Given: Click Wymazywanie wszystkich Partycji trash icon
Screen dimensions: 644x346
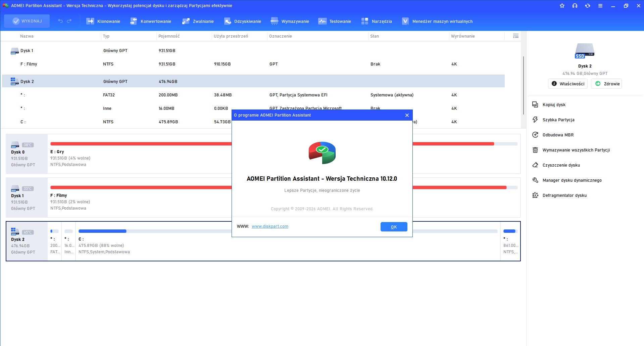Looking at the screenshot, I should (x=535, y=150).
